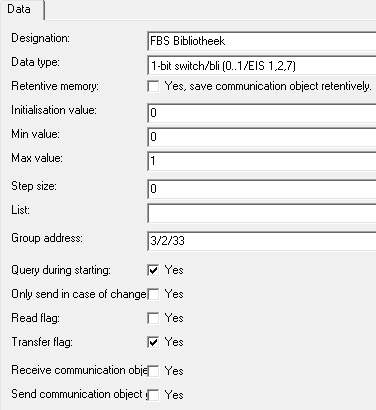This screenshot has width=376, height=410.
Task: Click the Step size input field
Action: pyautogui.click(x=262, y=189)
